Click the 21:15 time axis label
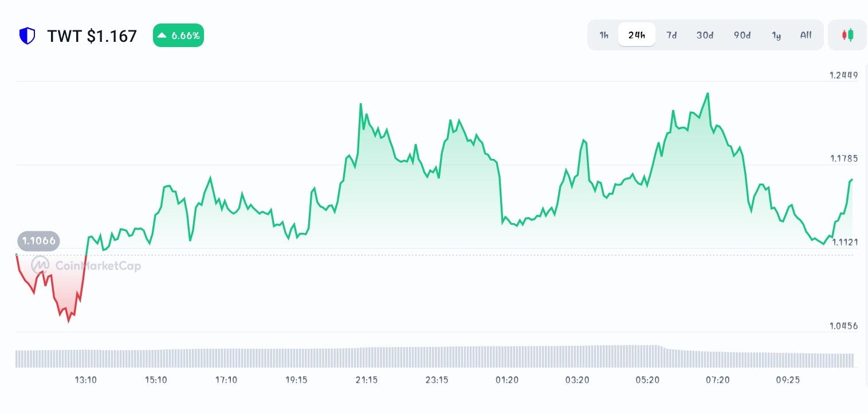The image size is (868, 413). pyautogui.click(x=367, y=380)
